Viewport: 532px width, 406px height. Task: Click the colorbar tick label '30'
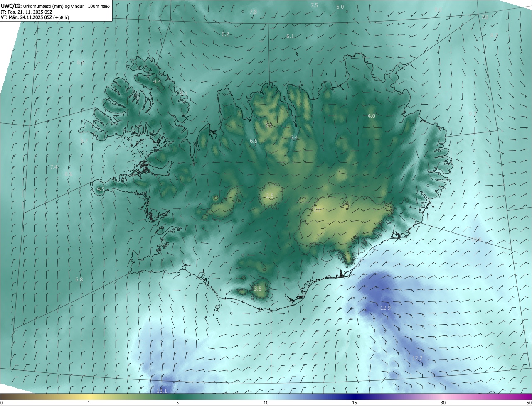443,403
